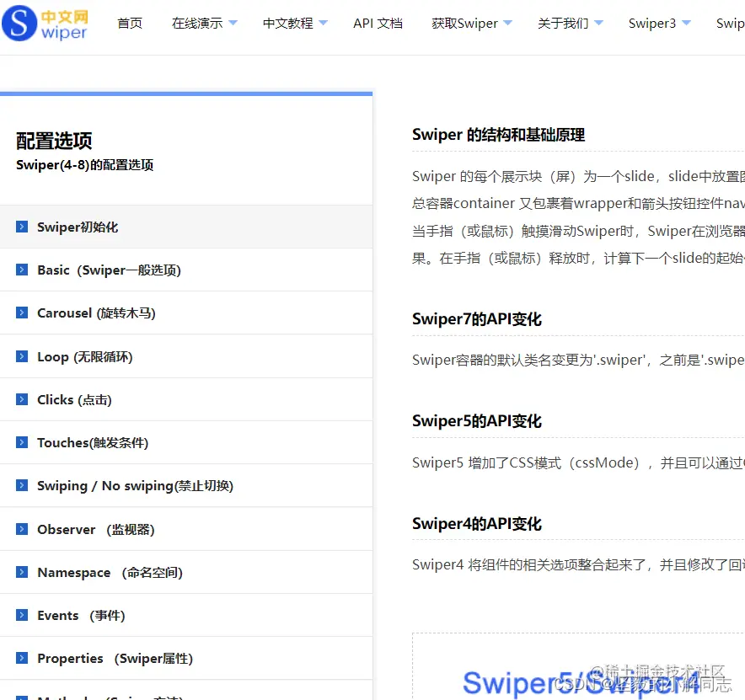
Task: Click paragraph starting Swiper5 增加了CSS模式
Action: coord(578,462)
